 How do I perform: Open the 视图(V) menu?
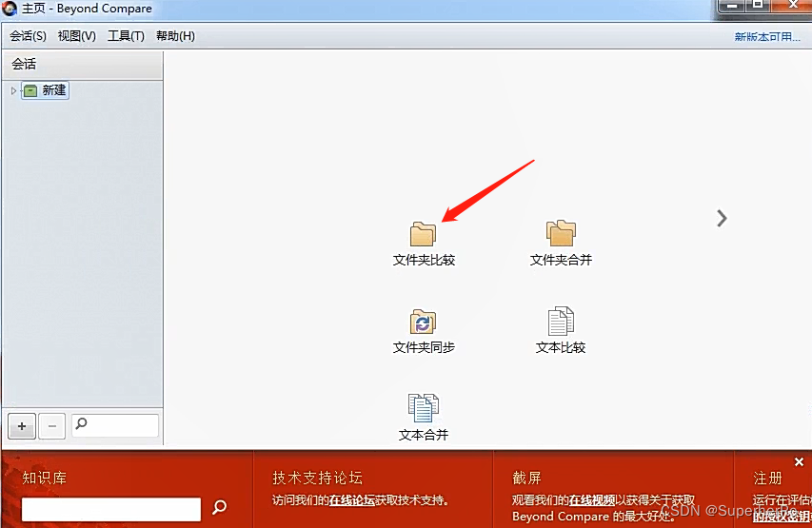tap(77, 36)
